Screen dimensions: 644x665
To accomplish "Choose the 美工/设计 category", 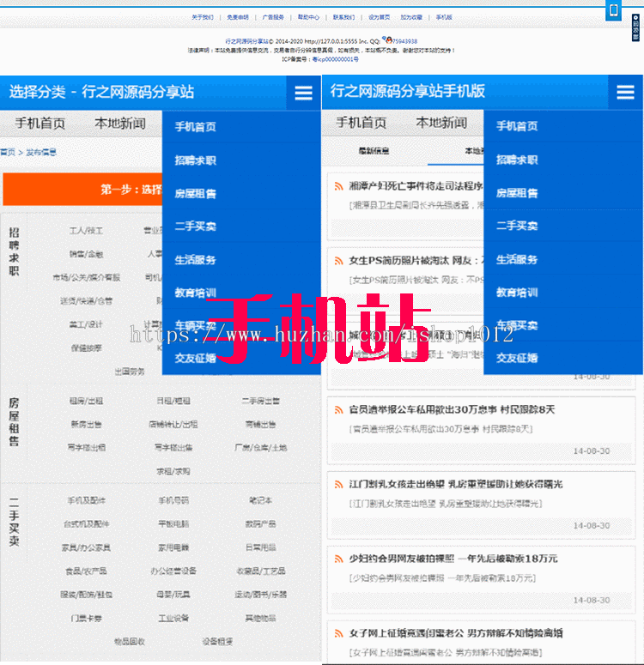I will [86, 324].
